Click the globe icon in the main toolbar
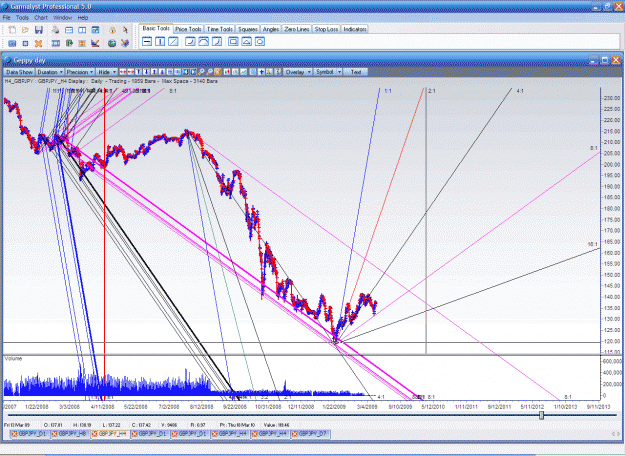This screenshot has height=456, width=625. [x=112, y=43]
